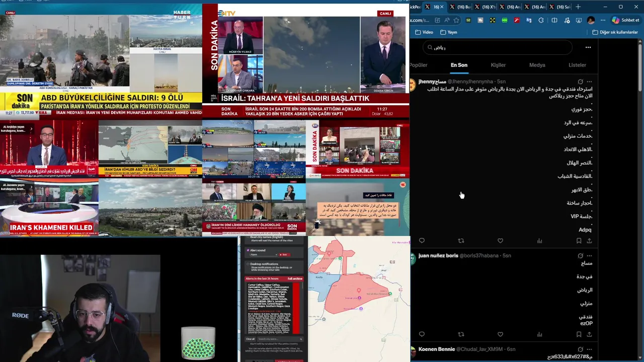
Task: Bookmark jhenny's tweet
Action: (579, 241)
